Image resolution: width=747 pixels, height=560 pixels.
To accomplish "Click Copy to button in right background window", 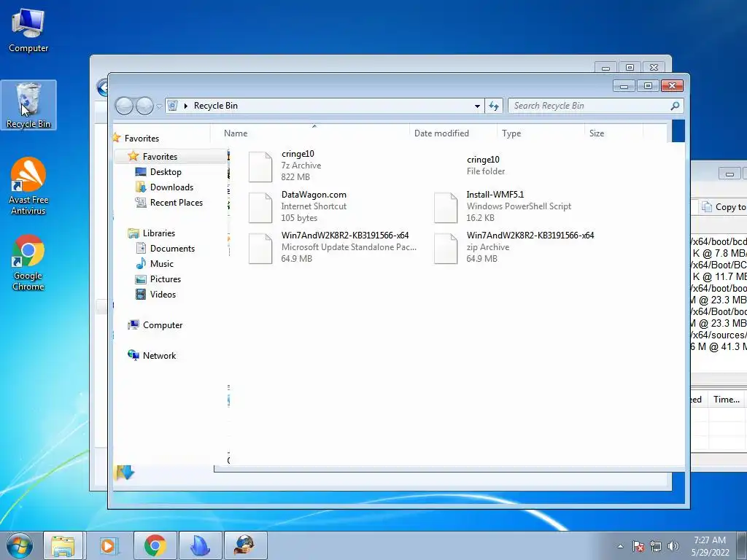I will (724, 206).
